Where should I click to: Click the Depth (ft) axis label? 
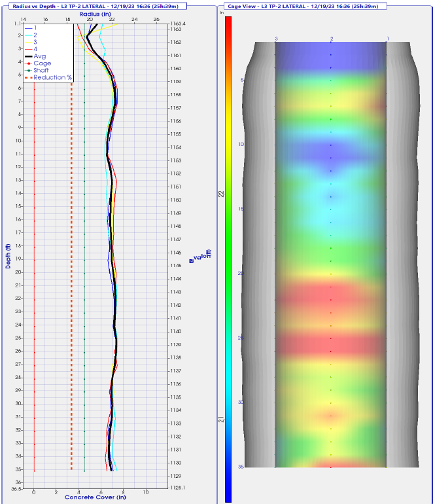click(x=8, y=256)
